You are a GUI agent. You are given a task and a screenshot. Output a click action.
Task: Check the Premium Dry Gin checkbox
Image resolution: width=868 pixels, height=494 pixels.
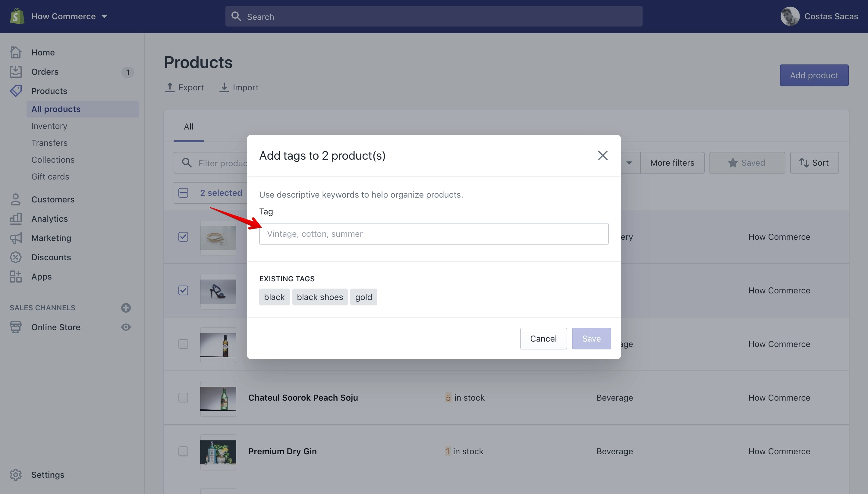point(183,451)
